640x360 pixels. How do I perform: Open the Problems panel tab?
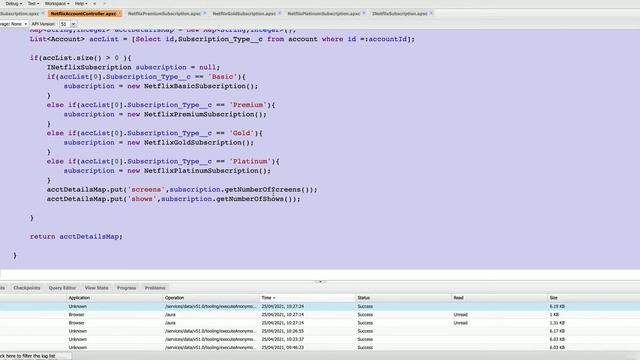(155, 288)
